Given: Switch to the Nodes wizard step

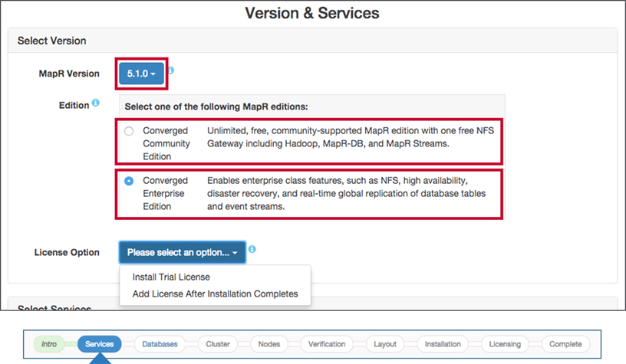Looking at the screenshot, I should tap(269, 344).
